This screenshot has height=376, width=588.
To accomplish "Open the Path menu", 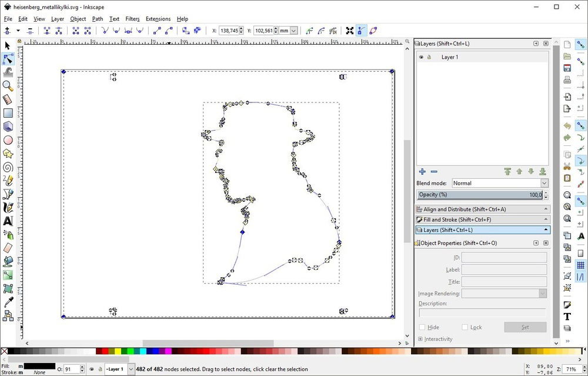I will point(98,19).
